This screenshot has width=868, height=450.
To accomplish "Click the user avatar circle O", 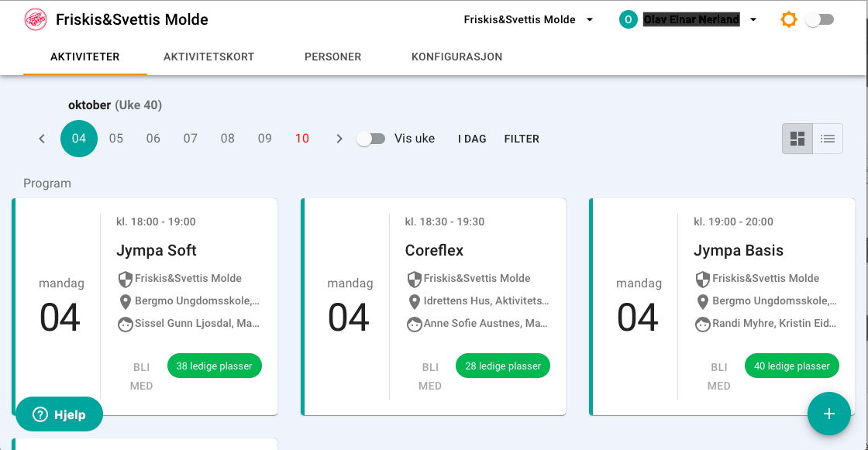I will click(628, 19).
